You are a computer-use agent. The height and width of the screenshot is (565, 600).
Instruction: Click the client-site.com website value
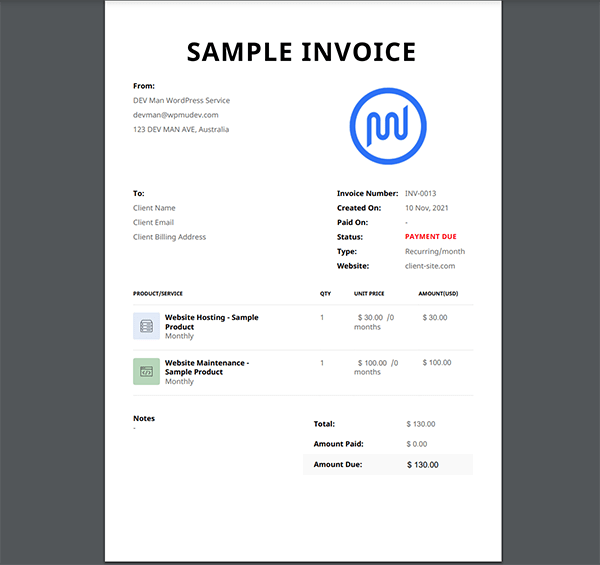coord(430,266)
